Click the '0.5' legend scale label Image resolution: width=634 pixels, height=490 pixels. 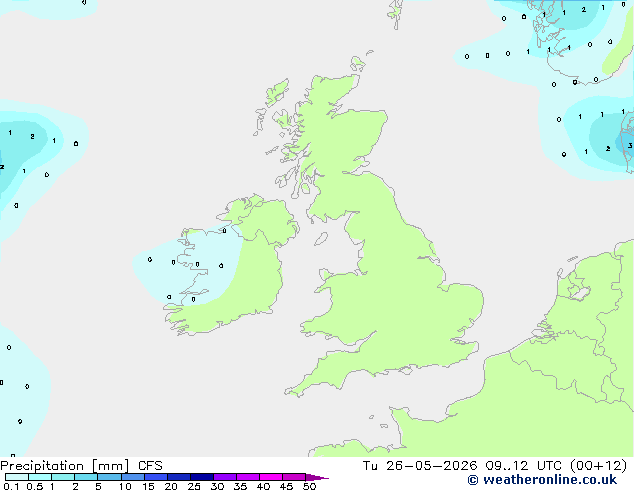(35, 486)
